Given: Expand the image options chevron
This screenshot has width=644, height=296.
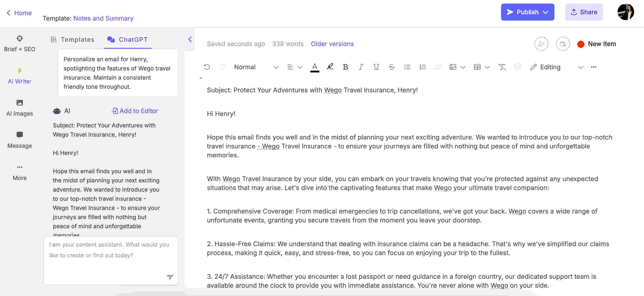Looking at the screenshot, I should (x=463, y=67).
